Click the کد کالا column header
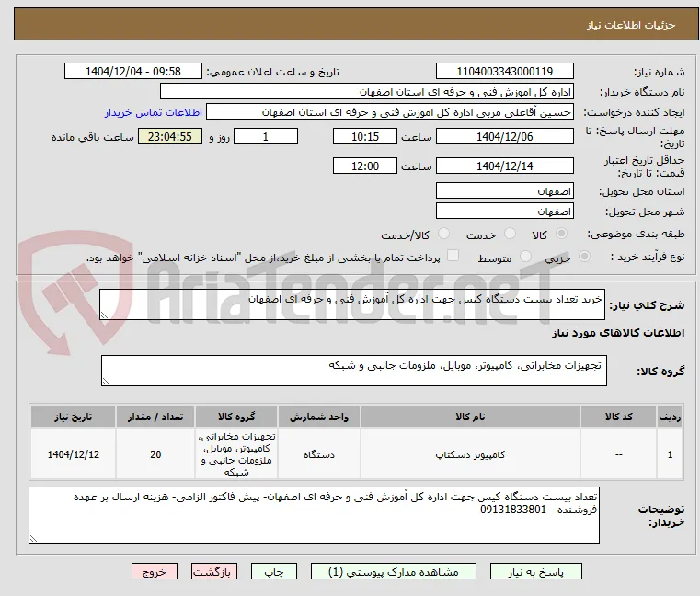Viewport: 700px width, 596px height. tap(618, 417)
